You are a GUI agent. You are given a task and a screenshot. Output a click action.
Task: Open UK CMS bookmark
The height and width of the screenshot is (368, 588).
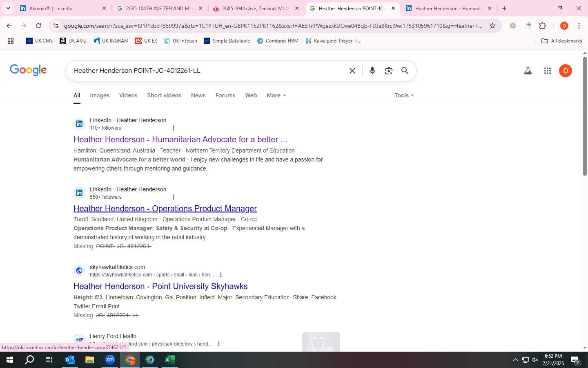40,41
